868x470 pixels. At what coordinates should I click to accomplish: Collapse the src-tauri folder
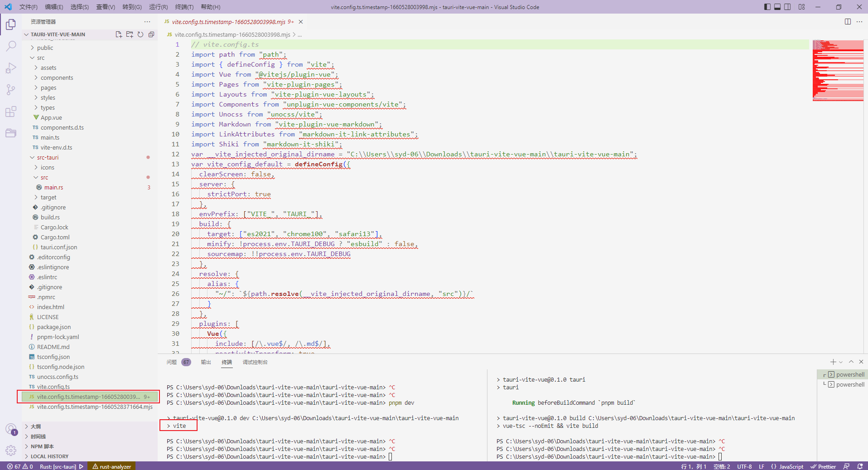(x=90, y=157)
